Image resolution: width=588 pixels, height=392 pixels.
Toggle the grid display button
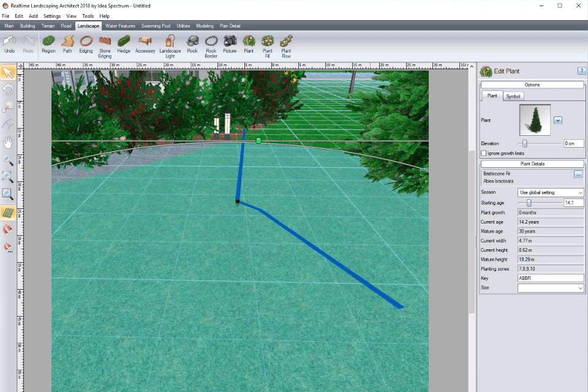[x=8, y=213]
